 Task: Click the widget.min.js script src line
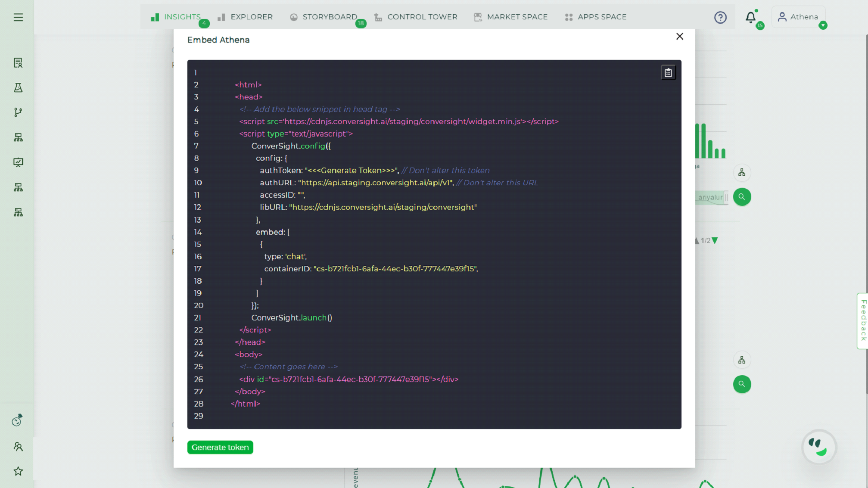click(x=399, y=121)
